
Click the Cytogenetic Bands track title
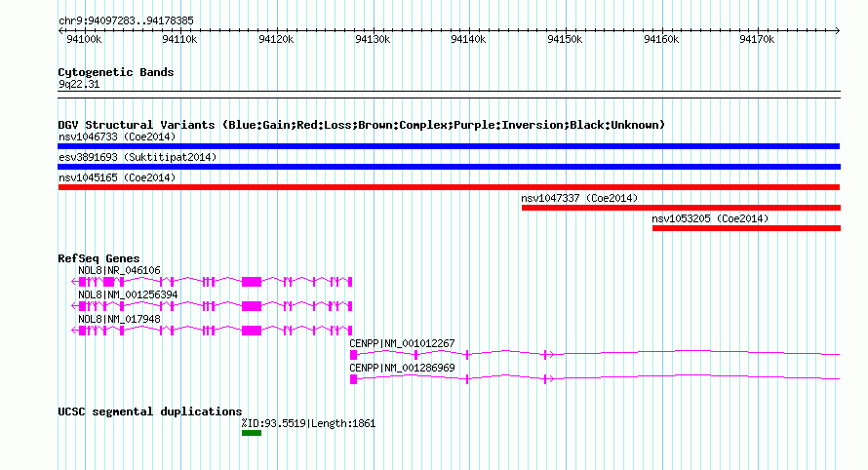[116, 72]
